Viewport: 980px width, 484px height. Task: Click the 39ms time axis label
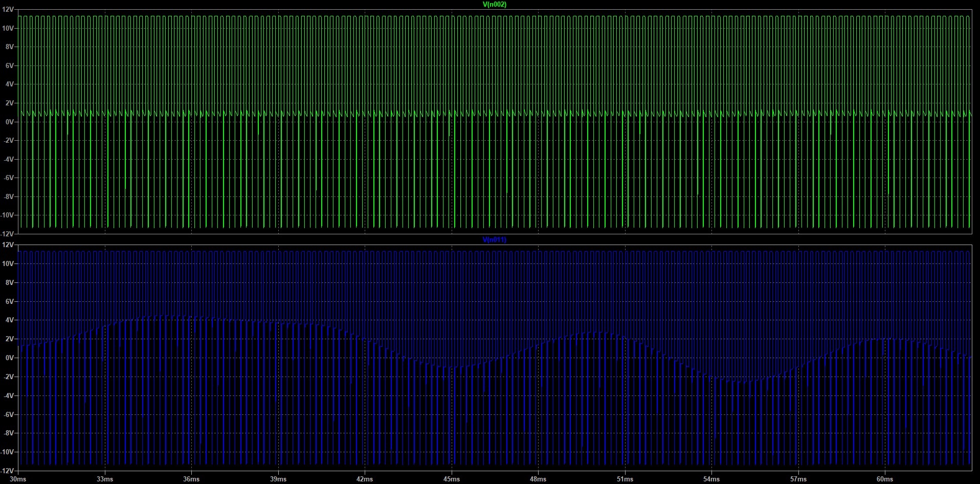point(278,479)
